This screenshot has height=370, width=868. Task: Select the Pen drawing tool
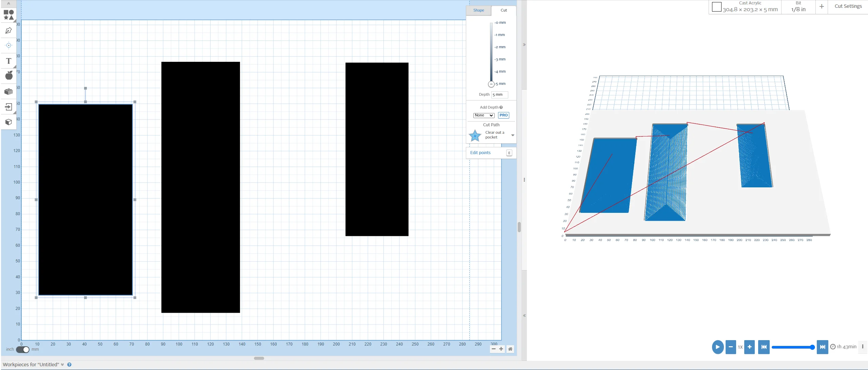(x=8, y=31)
